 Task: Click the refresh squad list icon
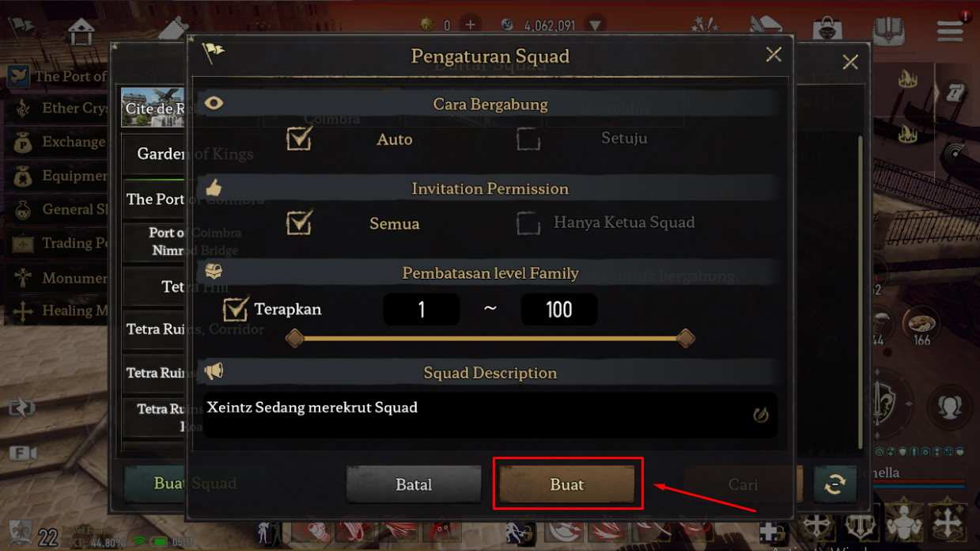pyautogui.click(x=834, y=484)
